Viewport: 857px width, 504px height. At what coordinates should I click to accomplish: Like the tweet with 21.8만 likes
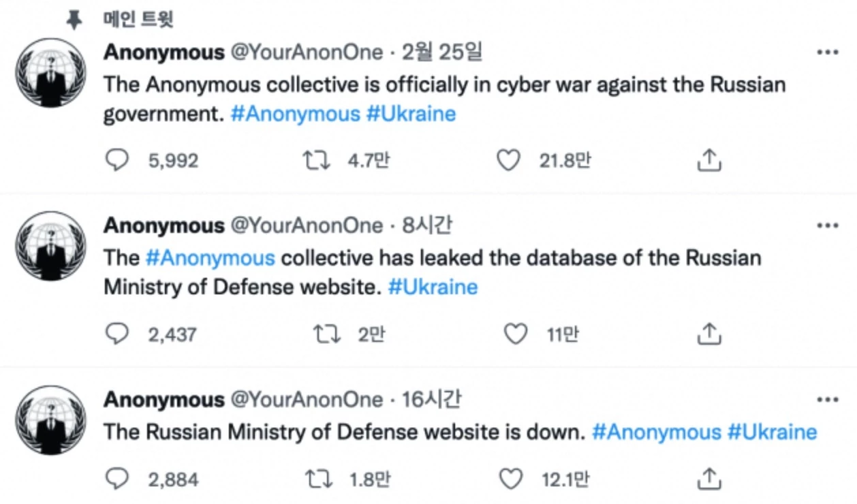point(508,161)
